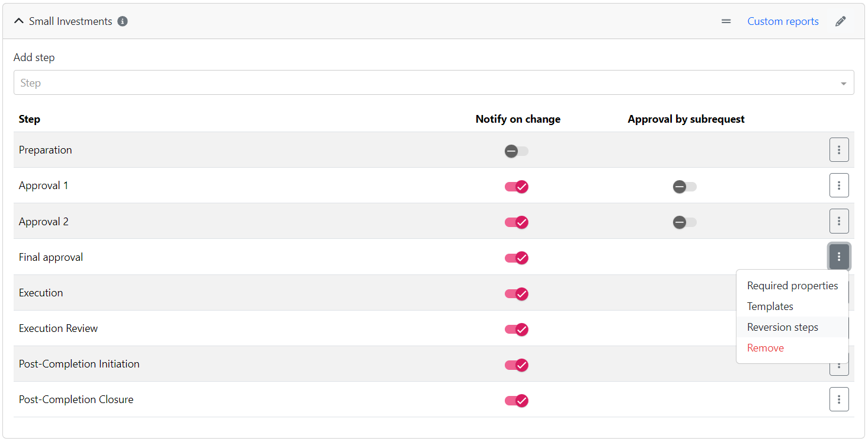Viewport: 868px width, 441px height.
Task: Click the pencil edit icon in header
Action: pos(840,21)
